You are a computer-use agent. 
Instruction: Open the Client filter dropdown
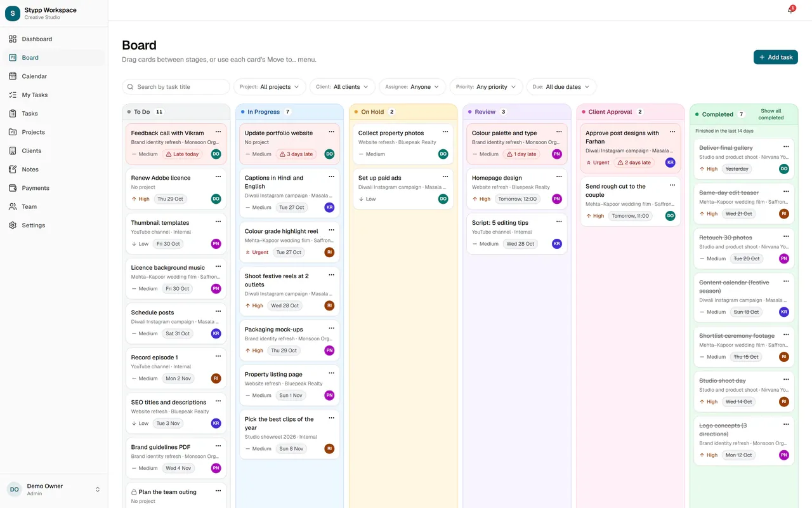343,87
